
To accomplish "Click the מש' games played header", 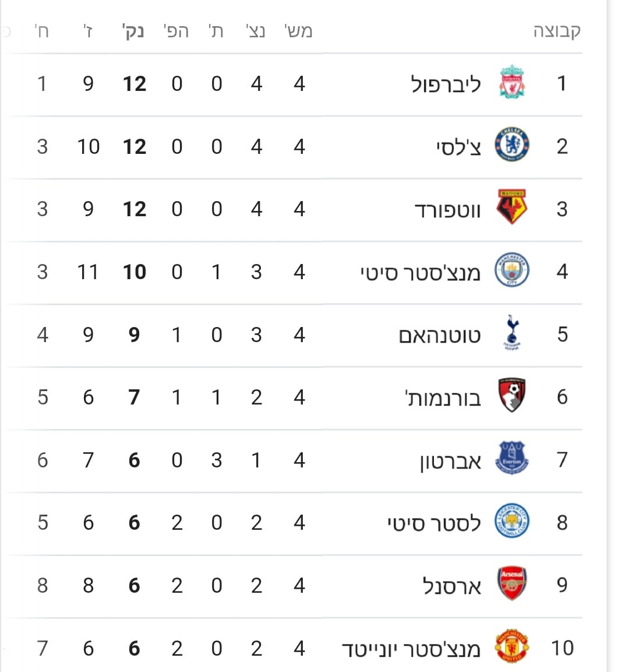I will [298, 31].
